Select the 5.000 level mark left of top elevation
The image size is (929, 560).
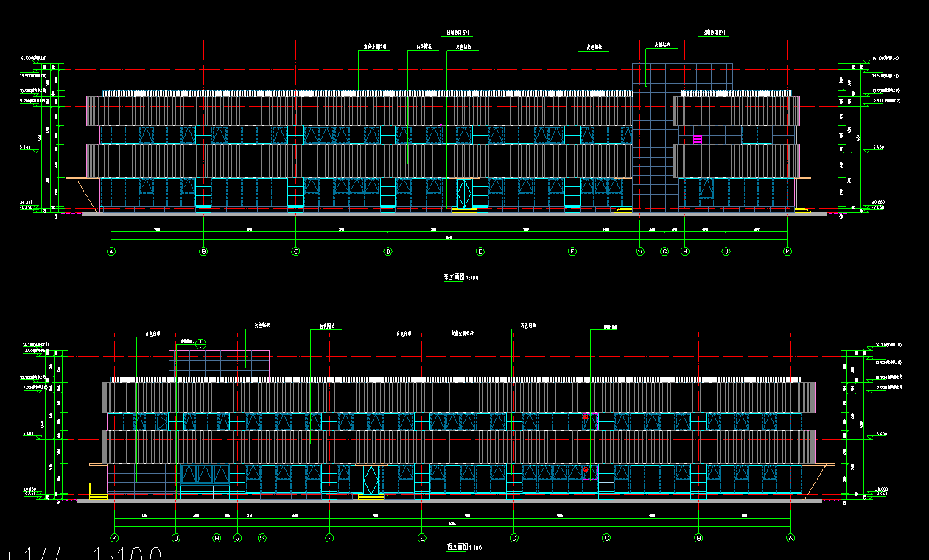coord(25,147)
